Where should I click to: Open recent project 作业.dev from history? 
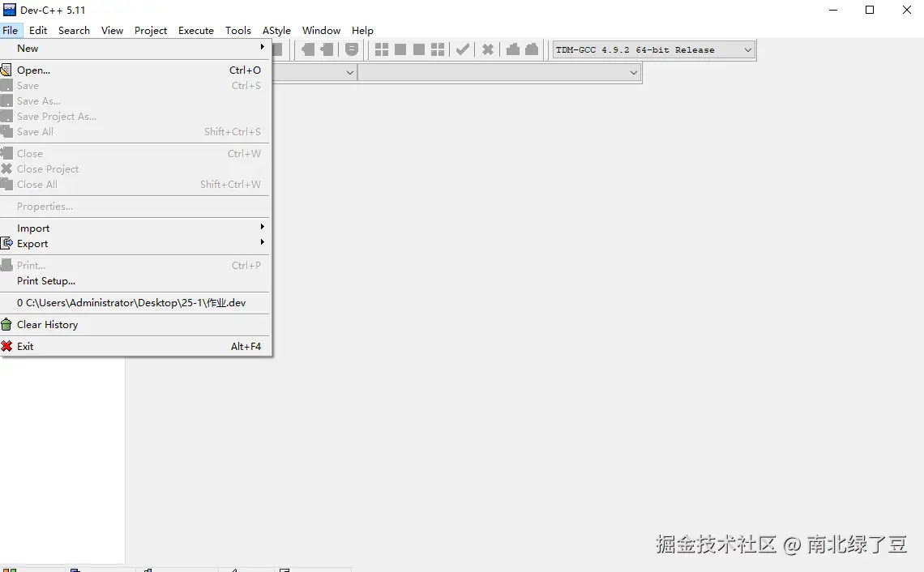pos(135,303)
